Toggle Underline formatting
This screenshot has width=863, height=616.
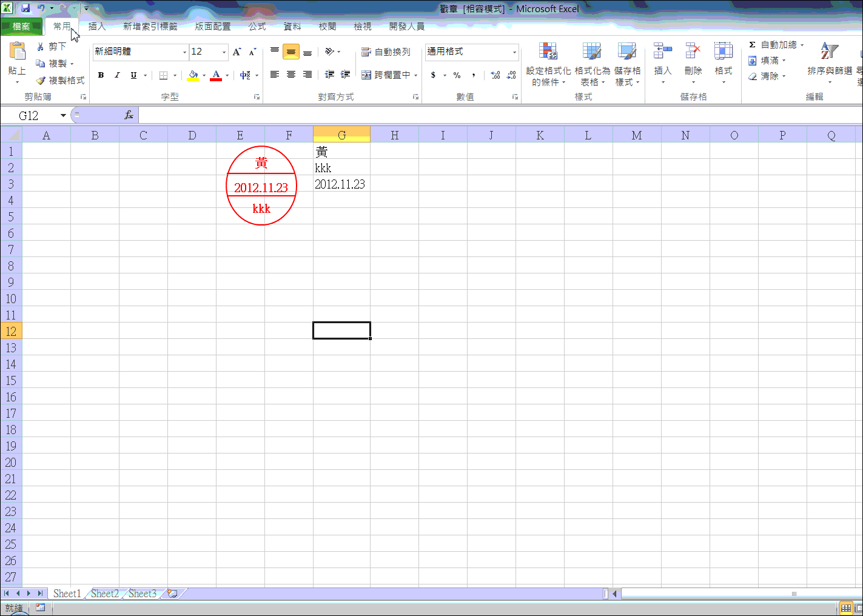tap(133, 75)
